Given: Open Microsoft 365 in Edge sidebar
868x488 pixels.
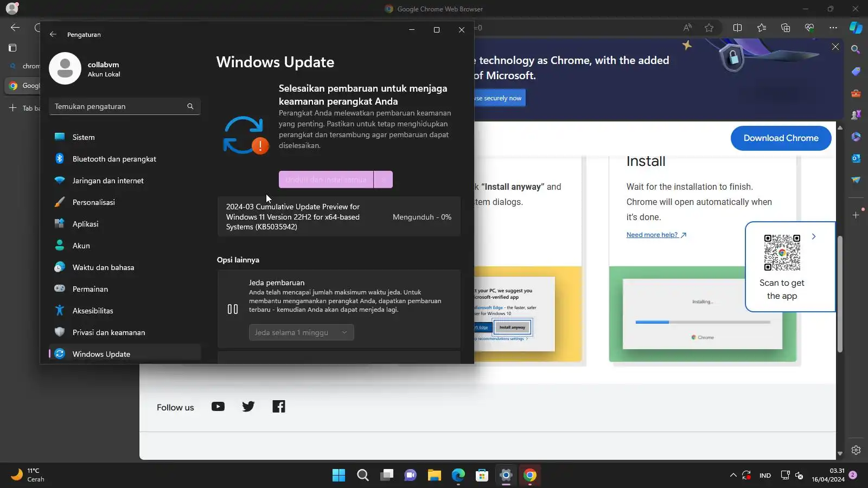Looking at the screenshot, I should [856, 137].
